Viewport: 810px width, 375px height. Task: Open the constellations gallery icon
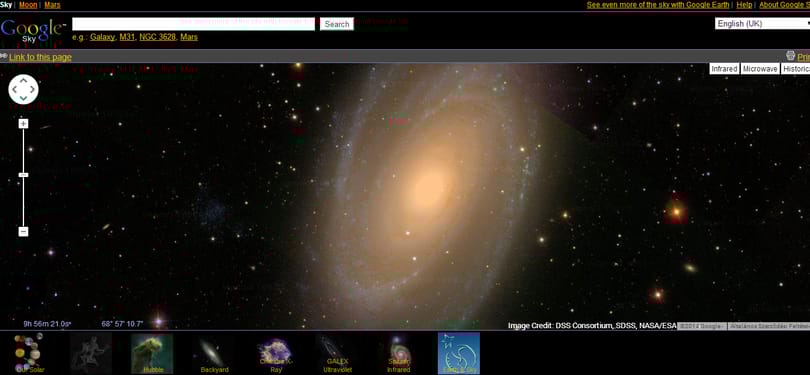point(90,353)
